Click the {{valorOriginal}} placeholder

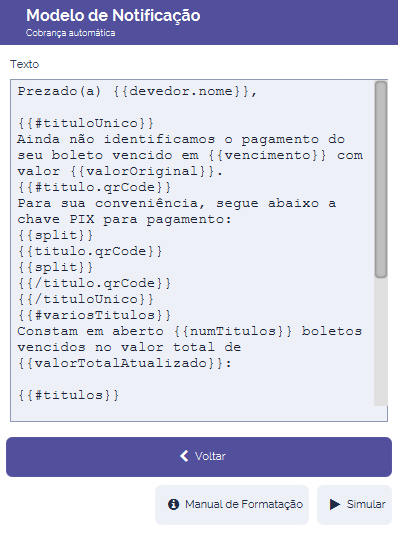(x=142, y=171)
